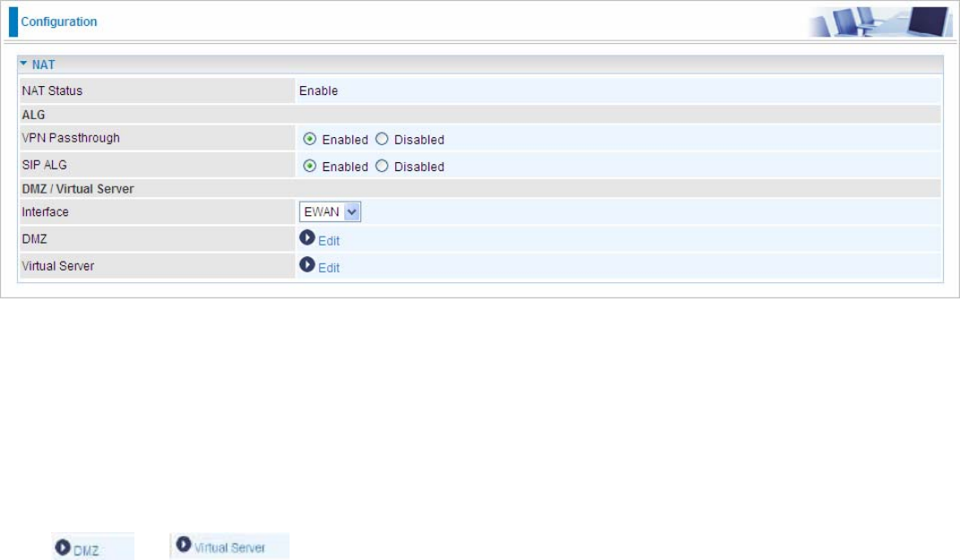
Task: Set VPN Passthrough to Disabled
Action: pos(382,139)
